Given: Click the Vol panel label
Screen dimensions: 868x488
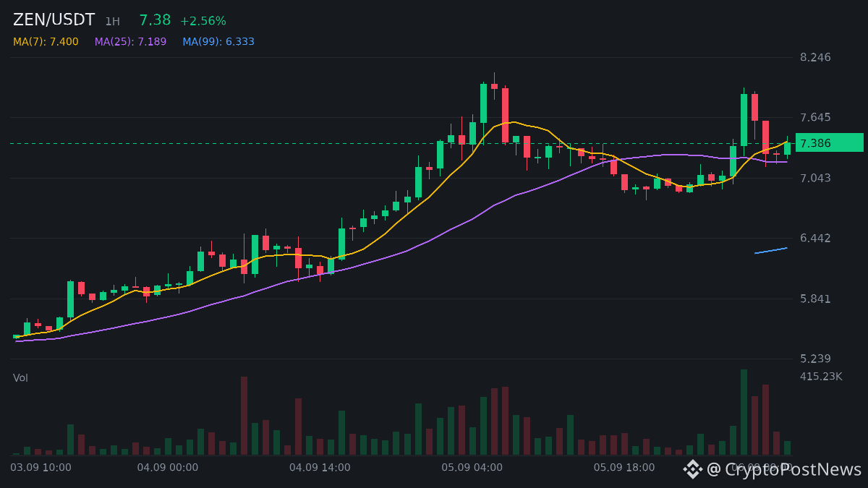Looking at the screenshot, I should click(20, 378).
